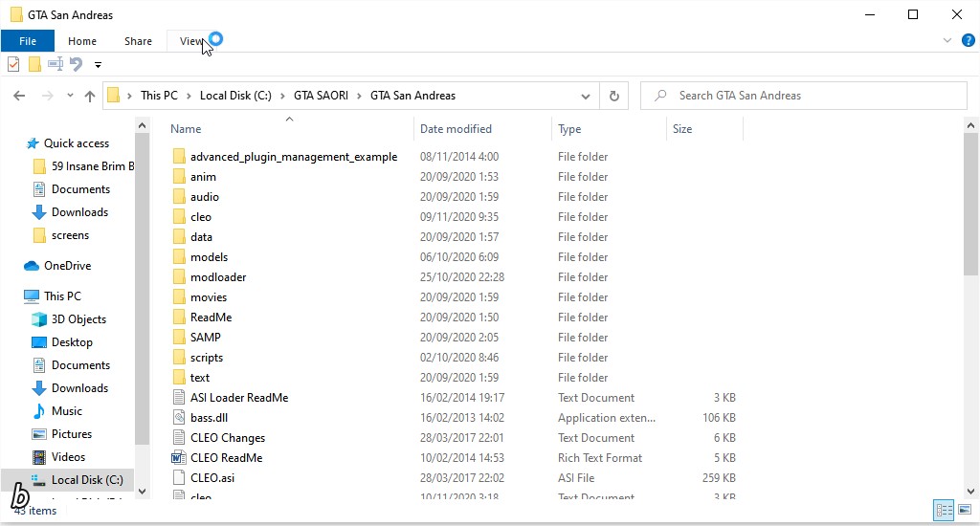
Task: Select the audio folder icon
Action: coord(179,197)
